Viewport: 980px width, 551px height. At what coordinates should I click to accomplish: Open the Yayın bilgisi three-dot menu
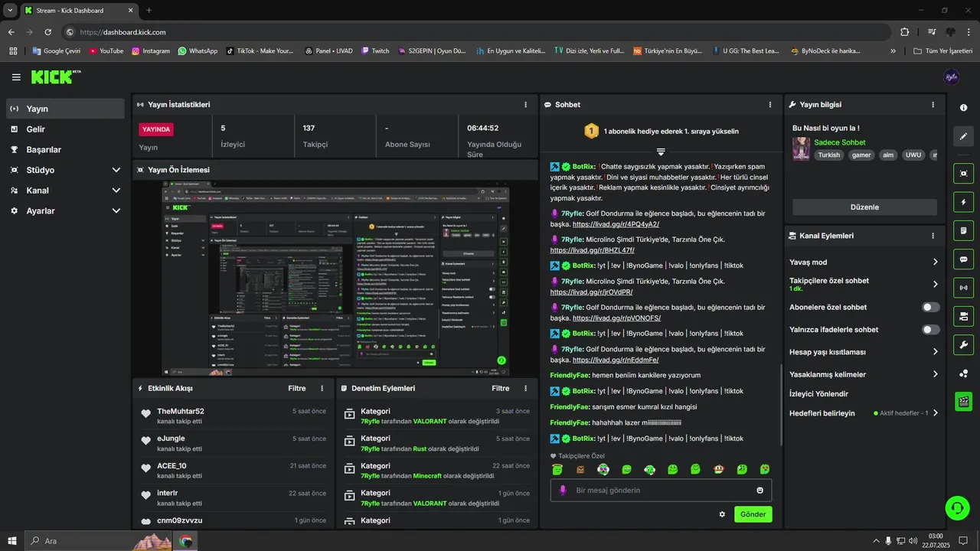click(x=933, y=105)
